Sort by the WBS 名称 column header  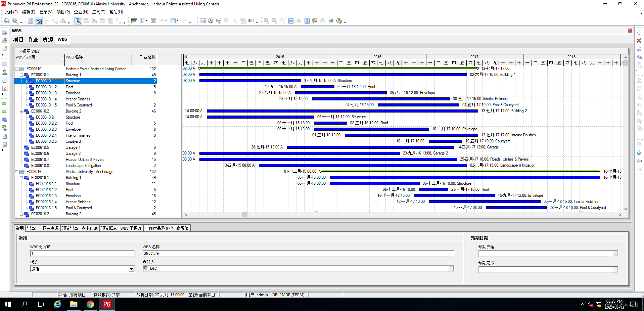pyautogui.click(x=98, y=60)
